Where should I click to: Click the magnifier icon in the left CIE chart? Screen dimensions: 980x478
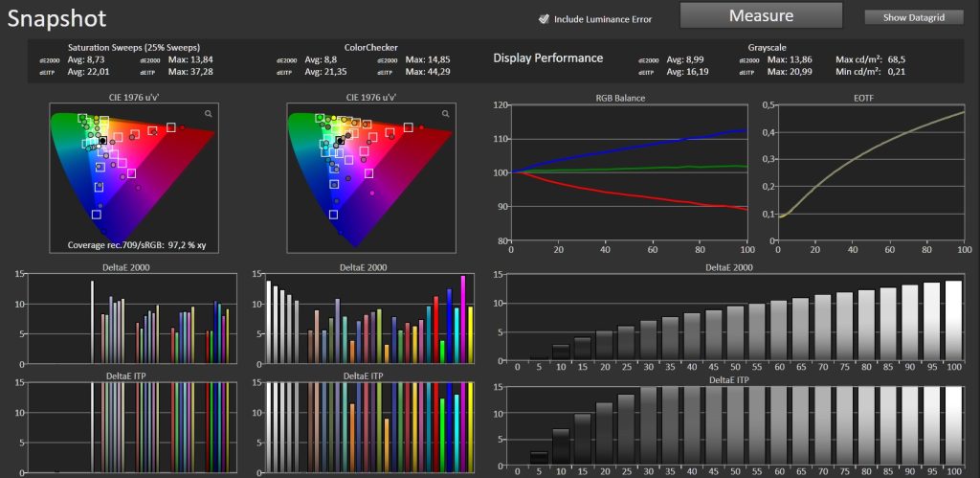pyautogui.click(x=208, y=114)
